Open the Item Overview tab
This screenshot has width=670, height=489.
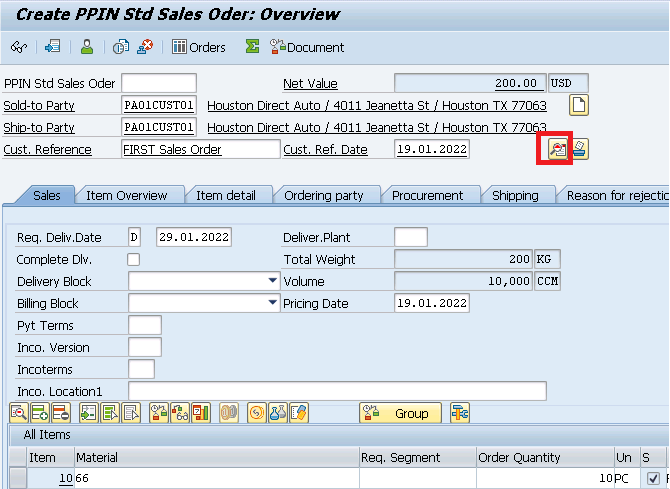pos(126,195)
